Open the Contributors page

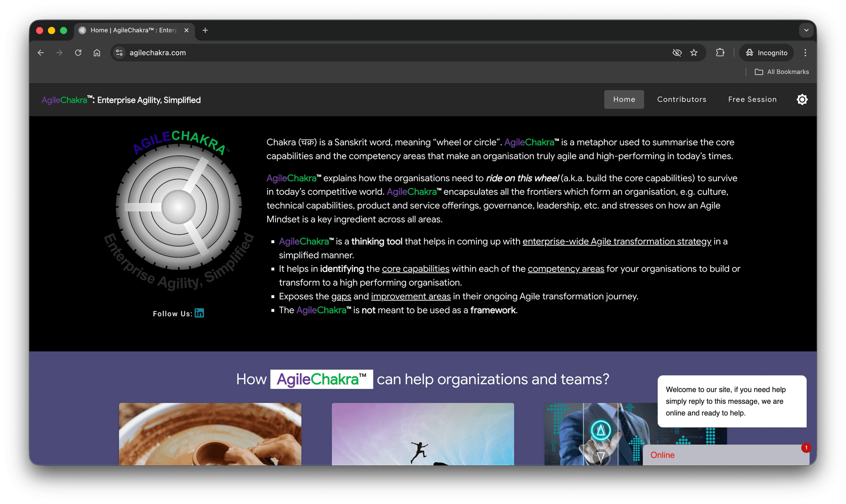(682, 99)
